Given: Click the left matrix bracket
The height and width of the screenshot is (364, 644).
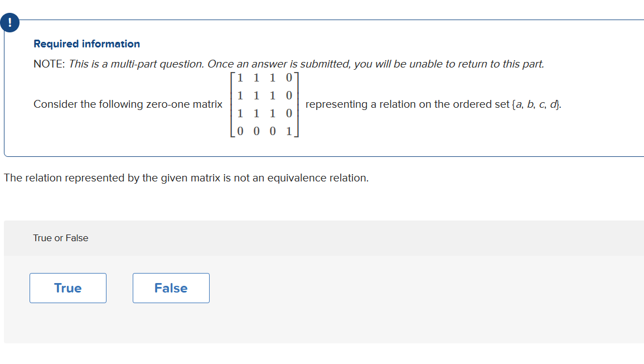Looking at the screenshot, I should tap(231, 104).
